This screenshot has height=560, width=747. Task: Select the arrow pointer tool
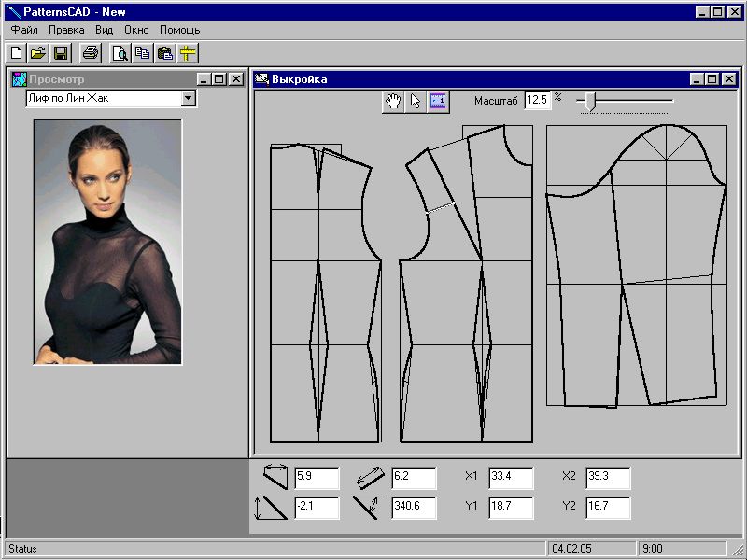click(x=416, y=102)
